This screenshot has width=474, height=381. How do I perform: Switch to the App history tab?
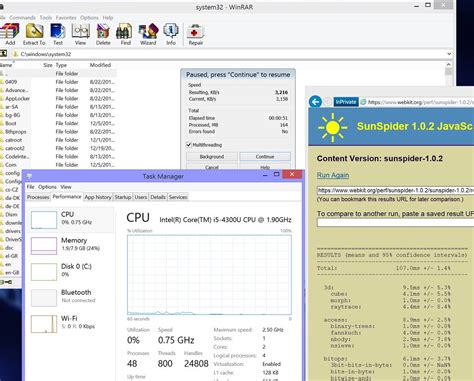click(x=98, y=197)
